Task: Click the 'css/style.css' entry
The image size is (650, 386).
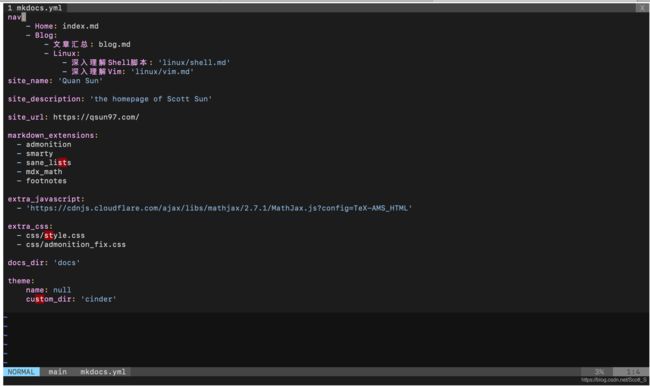Action: [55, 235]
